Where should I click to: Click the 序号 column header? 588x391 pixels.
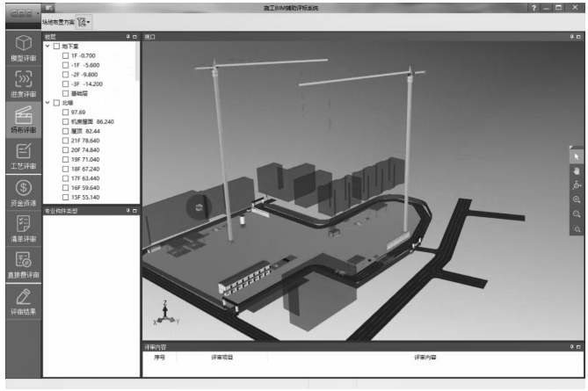click(159, 358)
